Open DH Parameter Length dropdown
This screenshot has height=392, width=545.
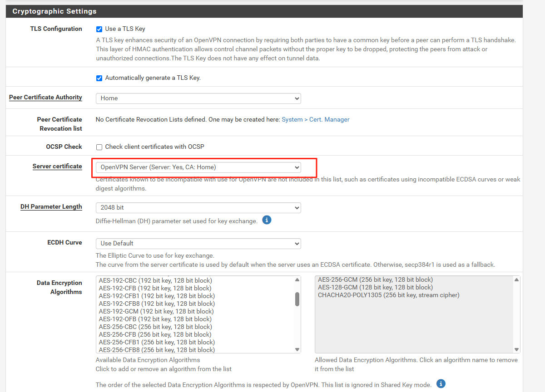coord(198,207)
